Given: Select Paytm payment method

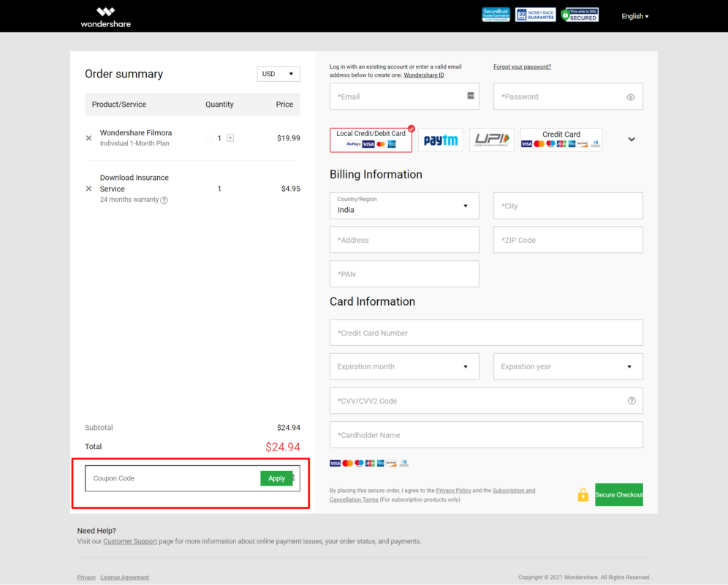Looking at the screenshot, I should click(441, 140).
